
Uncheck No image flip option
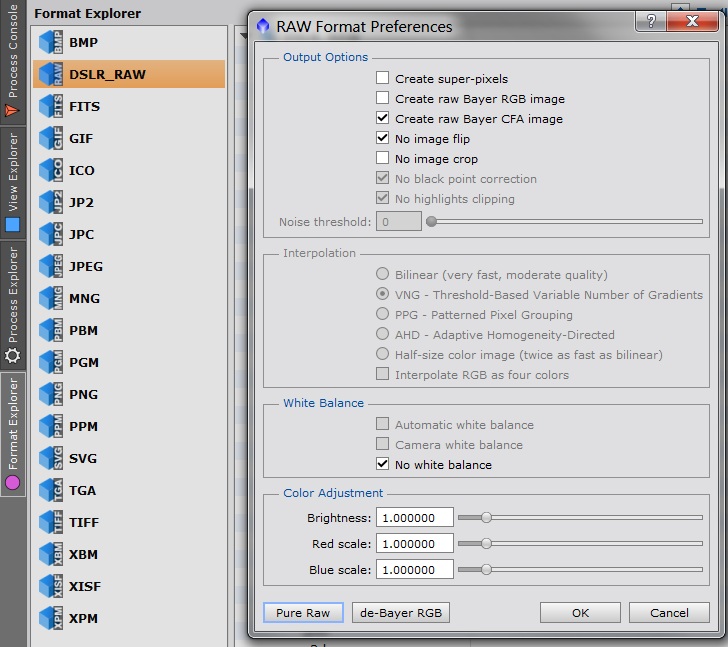tap(382, 138)
